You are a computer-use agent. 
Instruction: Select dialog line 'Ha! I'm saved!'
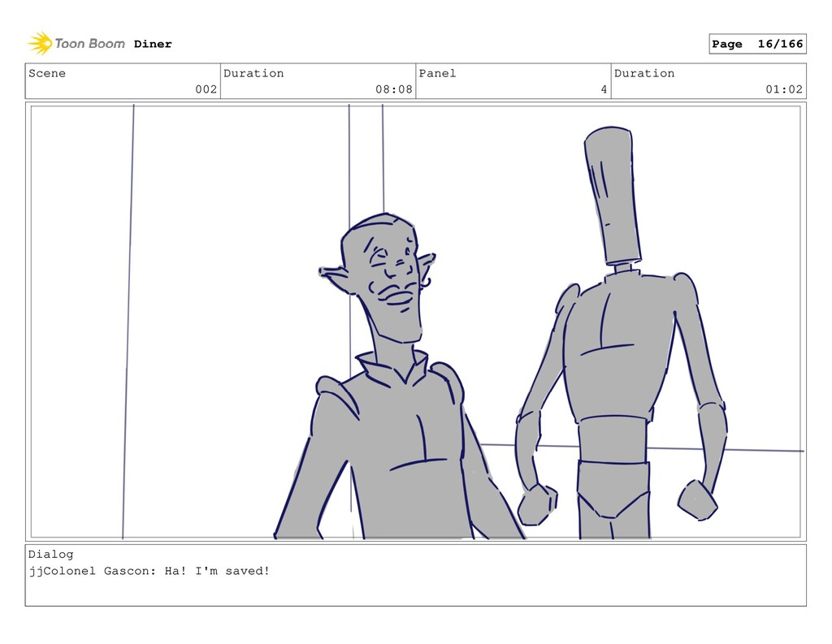[x=217, y=571]
